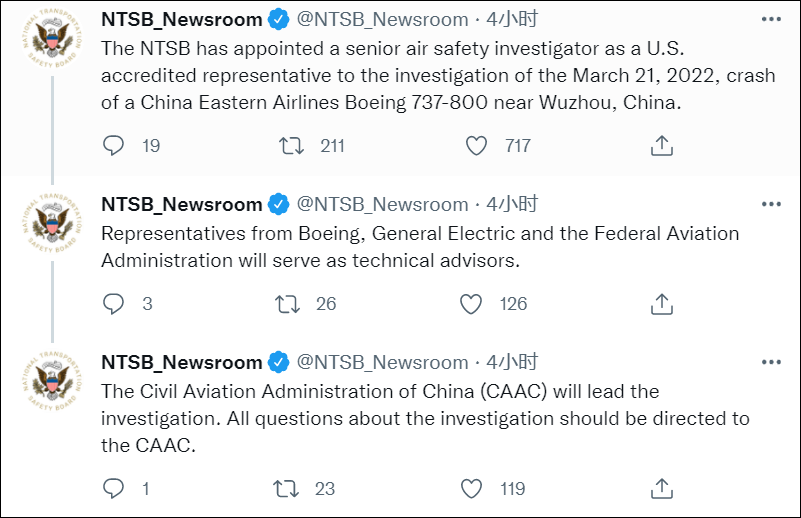The image size is (801, 518).
Task: Open more options on technical advisors tweet
Action: (771, 204)
